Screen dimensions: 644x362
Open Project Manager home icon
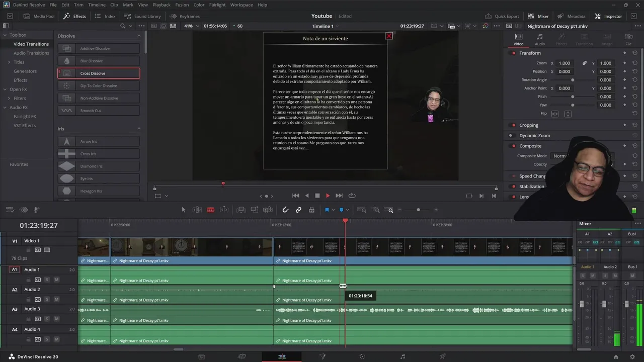pyautogui.click(x=616, y=356)
